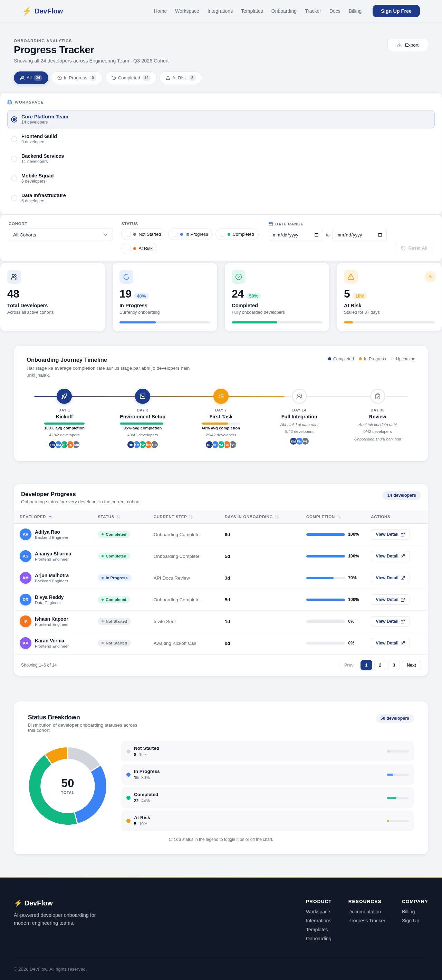442x980 pixels.
Task: Sort table by Completion column
Action: click(324, 517)
